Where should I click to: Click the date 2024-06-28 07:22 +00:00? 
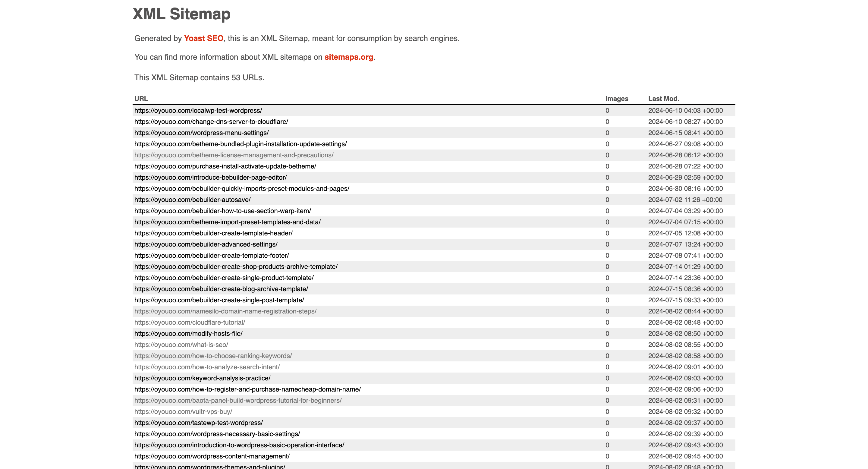[x=685, y=166]
